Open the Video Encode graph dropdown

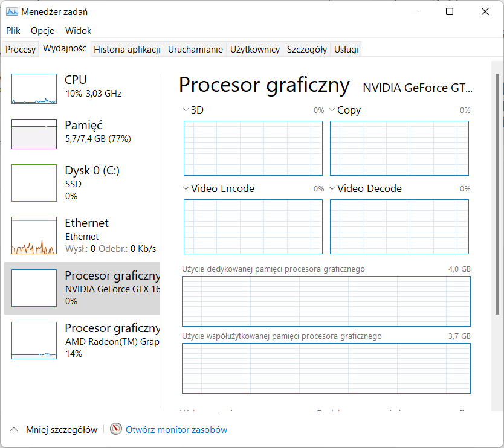coord(186,188)
